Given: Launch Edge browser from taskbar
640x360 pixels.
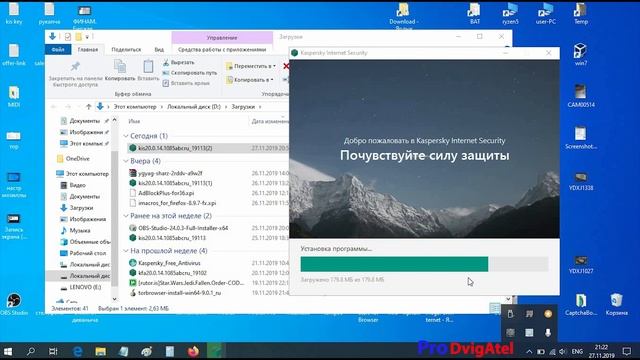Looking at the screenshot, I should click(x=78, y=351).
